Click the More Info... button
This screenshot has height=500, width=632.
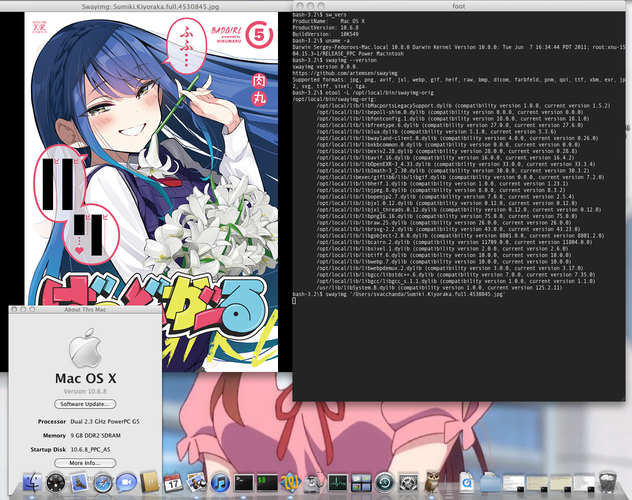pos(85,463)
